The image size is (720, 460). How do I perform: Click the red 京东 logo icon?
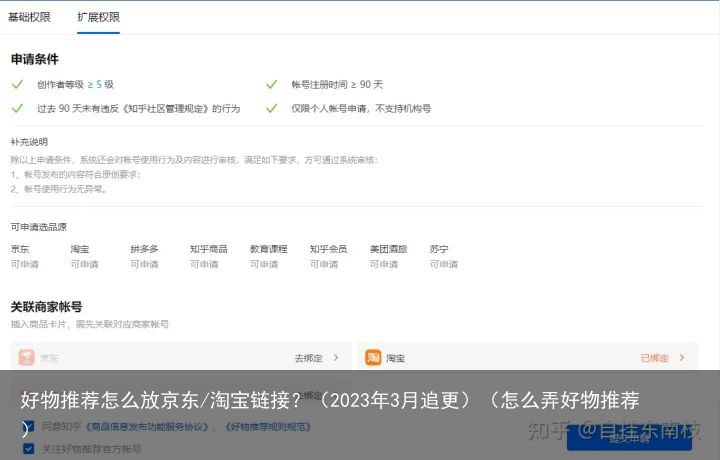point(27,357)
